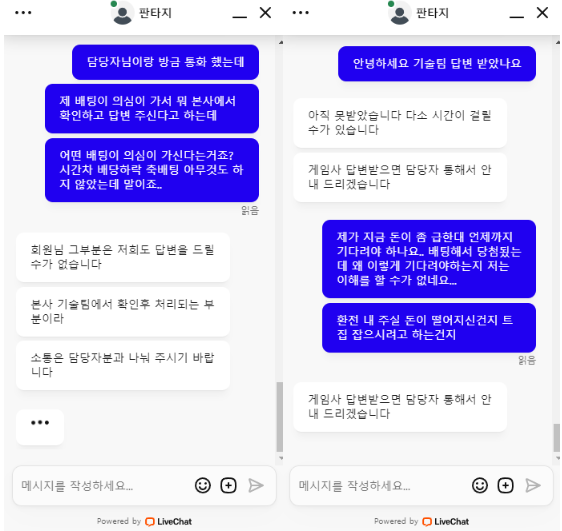The width and height of the screenshot is (562, 531).
Task: Click the send arrow in left chat
Action: 256,485
